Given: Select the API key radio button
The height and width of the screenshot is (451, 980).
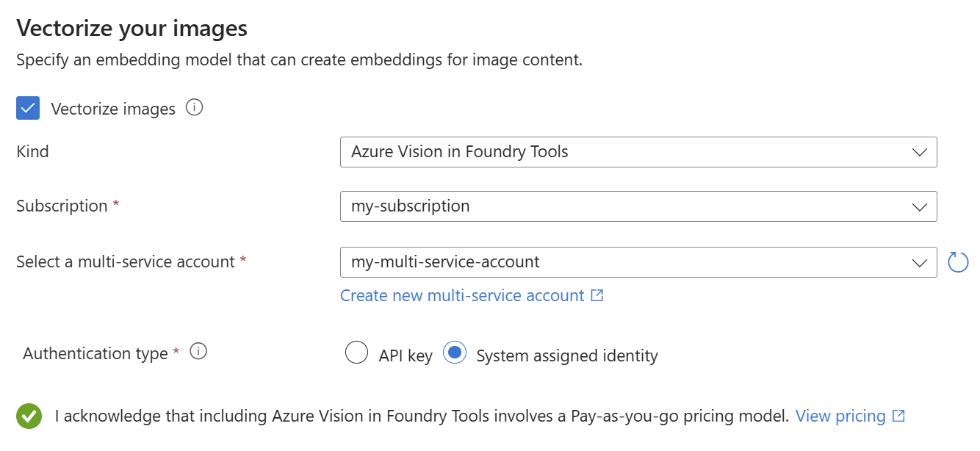Looking at the screenshot, I should click(356, 353).
